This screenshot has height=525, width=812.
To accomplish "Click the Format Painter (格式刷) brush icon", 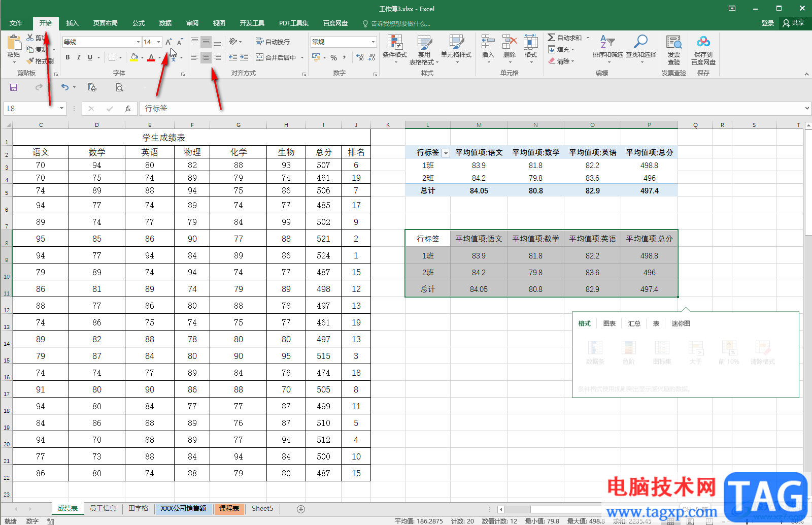I will click(30, 61).
